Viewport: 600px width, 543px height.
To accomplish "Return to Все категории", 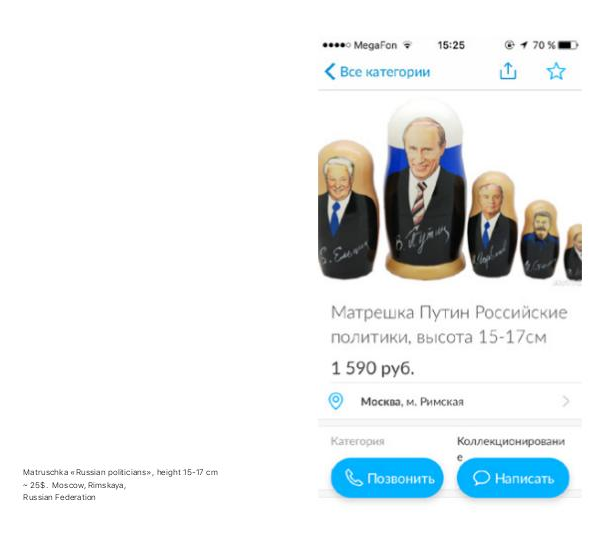I will (x=385, y=72).
